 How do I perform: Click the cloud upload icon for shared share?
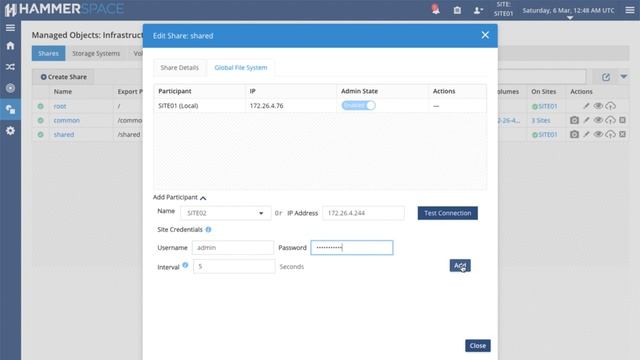(610, 134)
